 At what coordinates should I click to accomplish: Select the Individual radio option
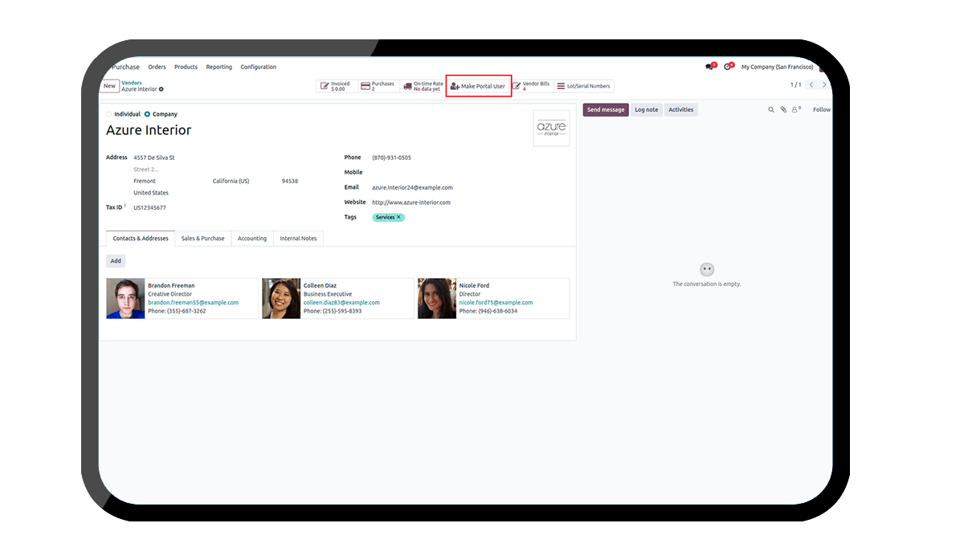(109, 114)
